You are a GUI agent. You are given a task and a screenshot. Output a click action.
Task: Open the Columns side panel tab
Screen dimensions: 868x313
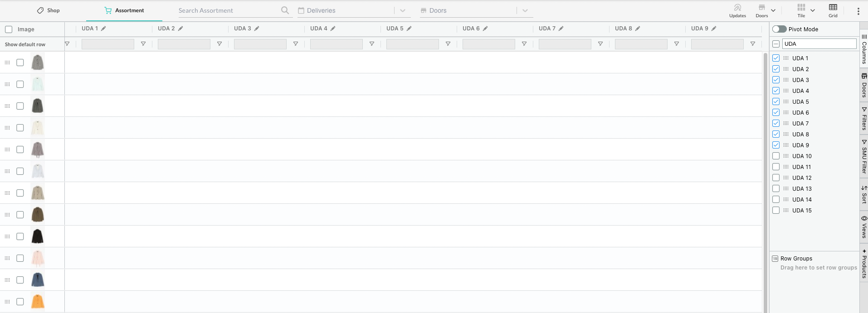(x=864, y=49)
